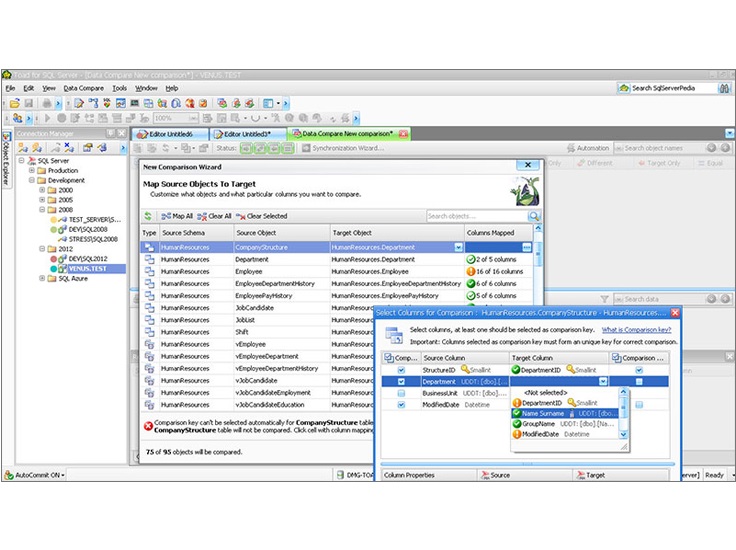This screenshot has height=550, width=736.
Task: Open a new Editor via the pencil toolbar icon
Action: 79,103
